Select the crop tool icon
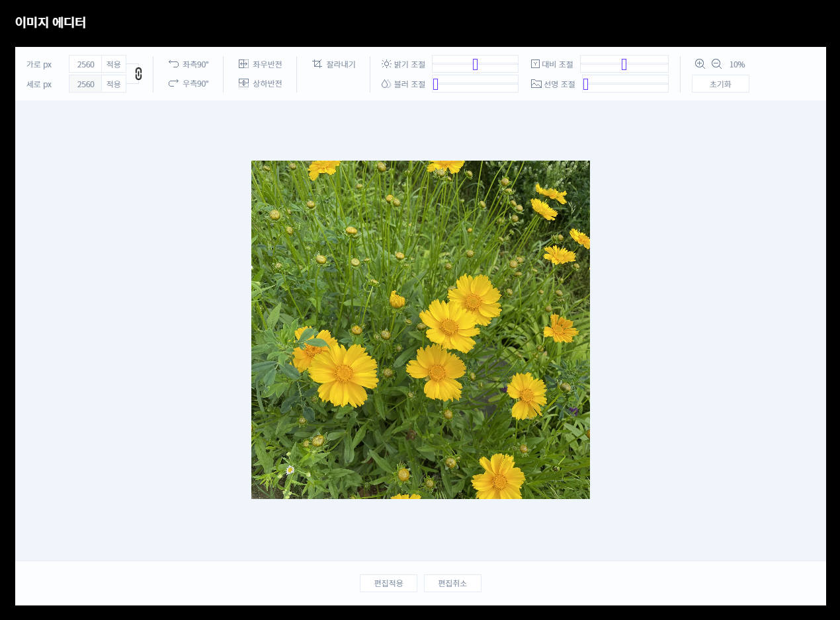Image resolution: width=840 pixels, height=620 pixels. tap(317, 64)
